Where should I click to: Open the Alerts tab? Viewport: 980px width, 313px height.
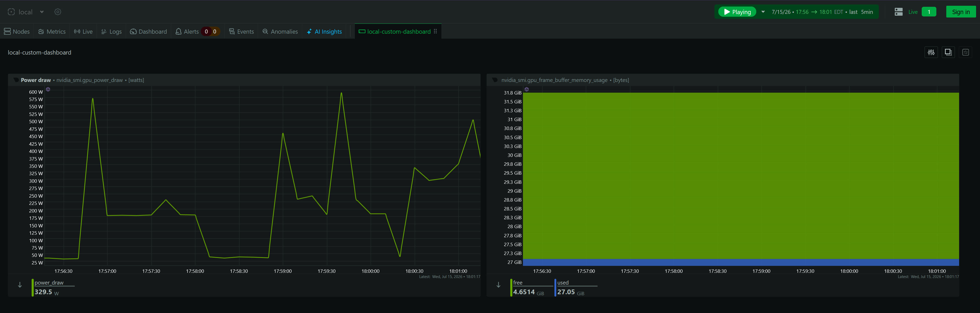pos(187,32)
